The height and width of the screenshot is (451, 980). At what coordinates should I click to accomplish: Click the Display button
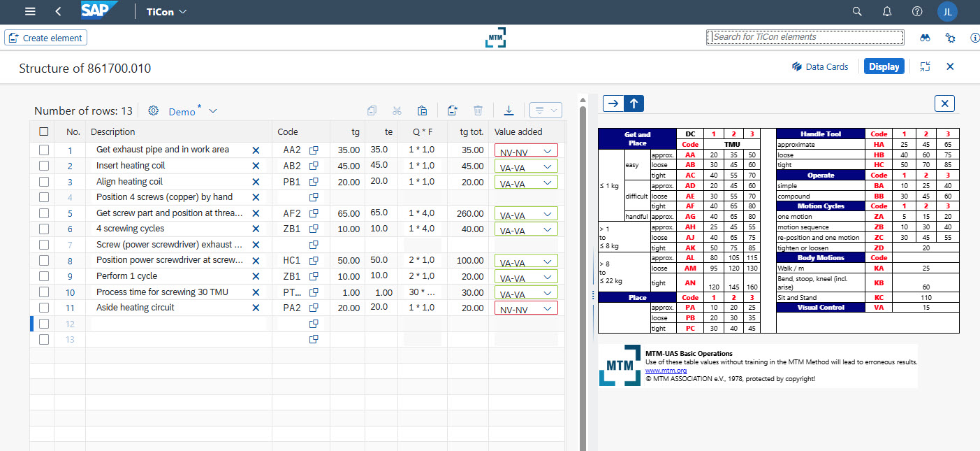(x=884, y=66)
